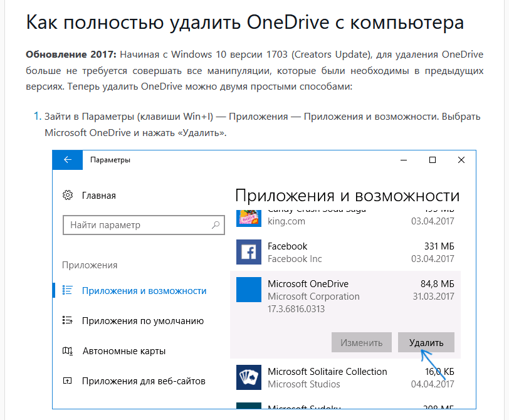This screenshot has height=420, width=509.
Task: Click the Microsoft OneDrive blue app icon
Action: [x=248, y=291]
